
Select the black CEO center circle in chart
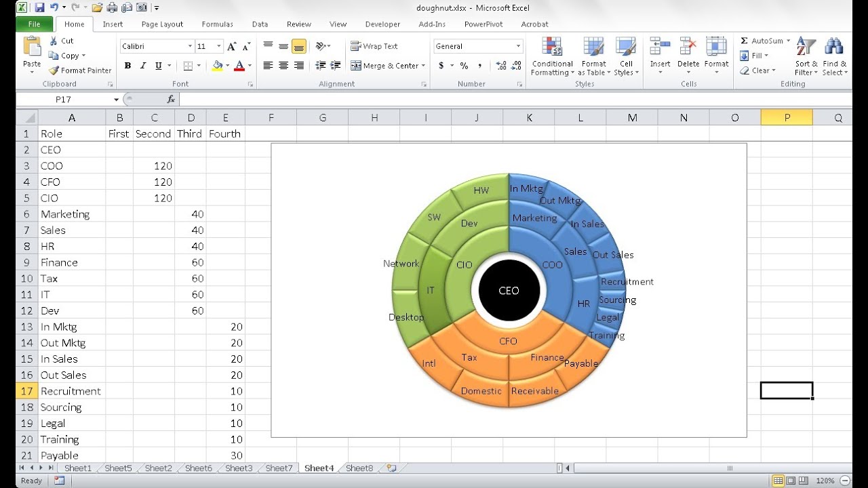(x=509, y=290)
